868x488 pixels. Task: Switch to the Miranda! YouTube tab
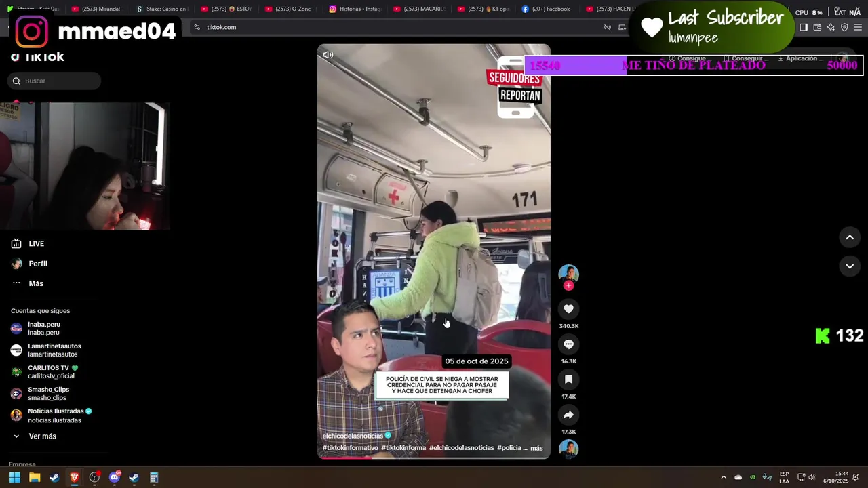pos(96,9)
